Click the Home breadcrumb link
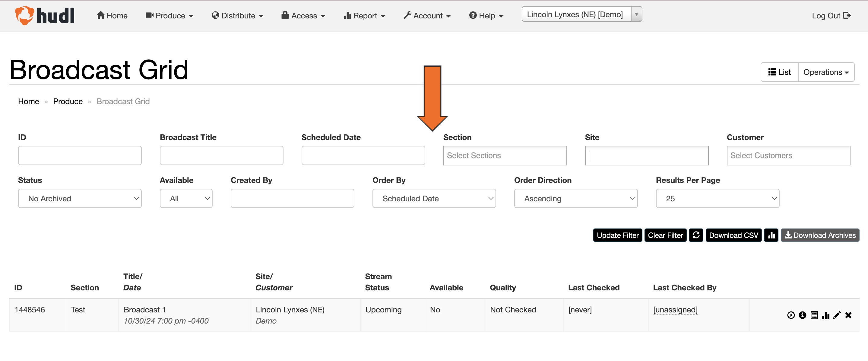The image size is (868, 361). coord(29,101)
